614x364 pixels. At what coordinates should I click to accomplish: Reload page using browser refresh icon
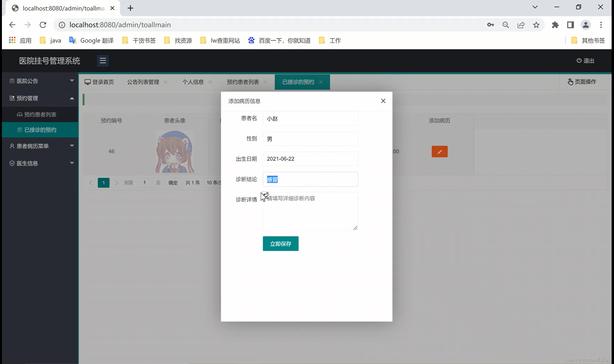43,25
